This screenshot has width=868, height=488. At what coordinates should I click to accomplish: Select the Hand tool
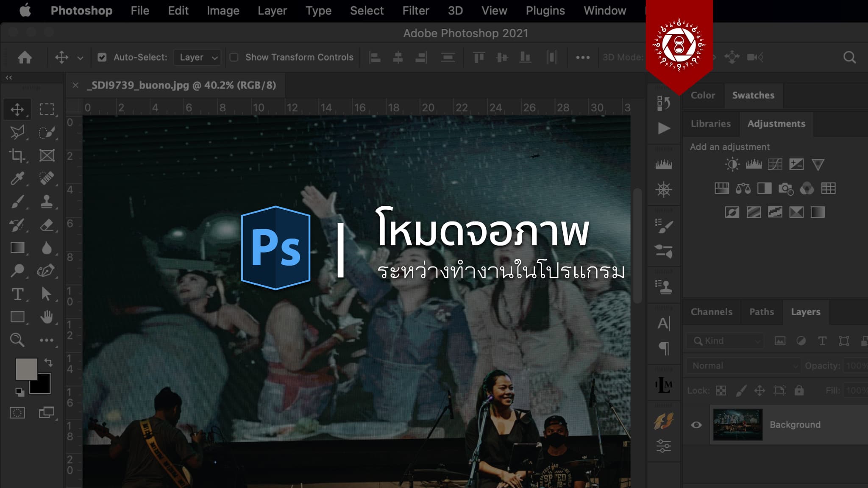click(x=47, y=317)
